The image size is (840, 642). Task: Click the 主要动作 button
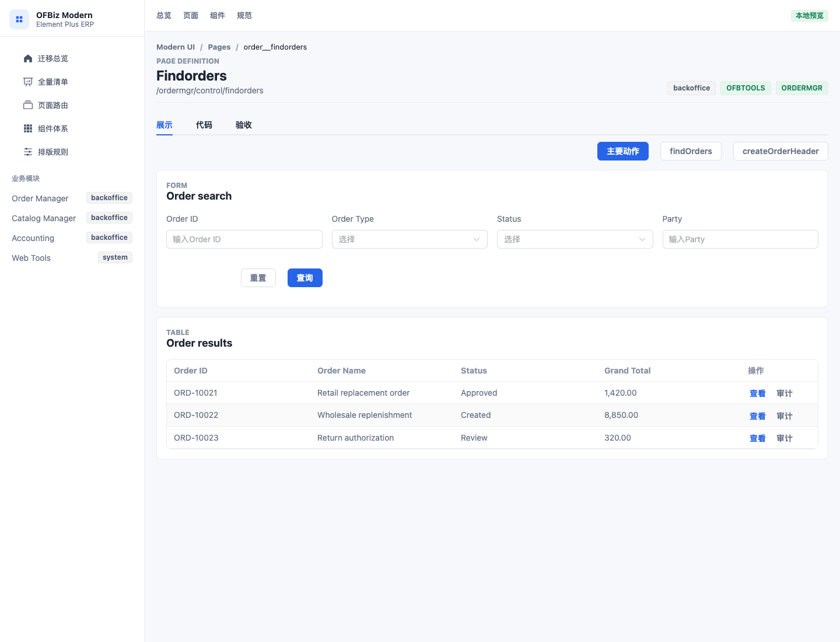coord(623,151)
